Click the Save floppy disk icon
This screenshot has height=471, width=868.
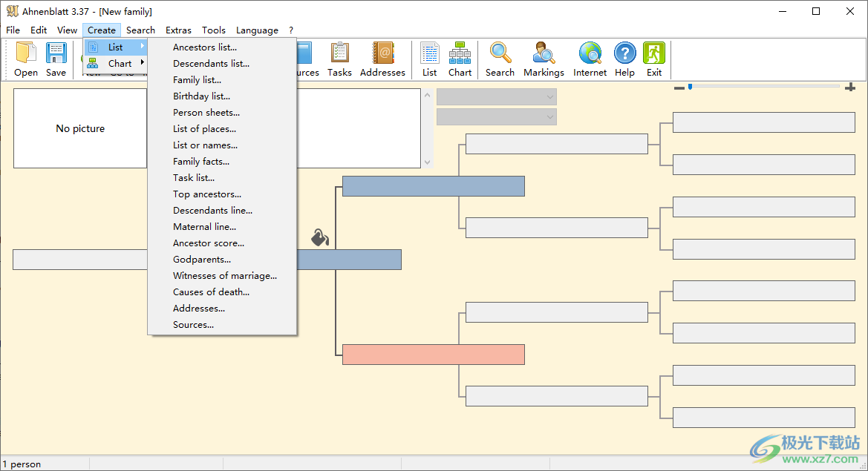click(56, 59)
